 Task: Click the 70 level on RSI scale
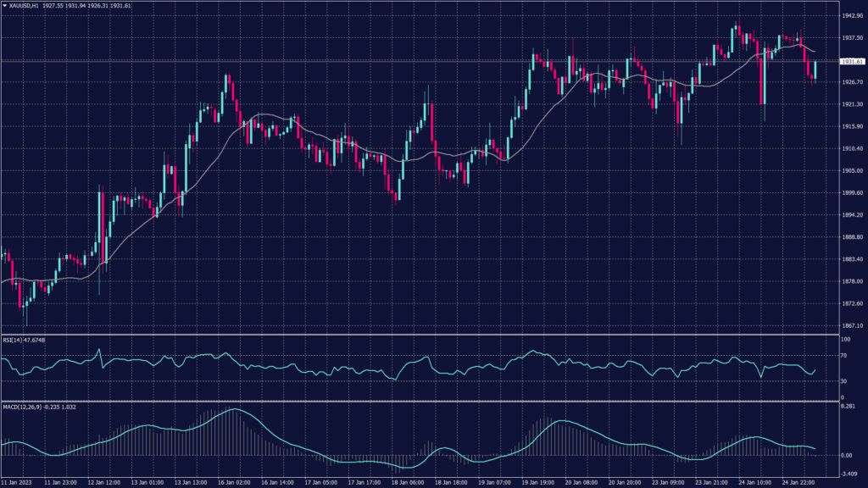844,358
